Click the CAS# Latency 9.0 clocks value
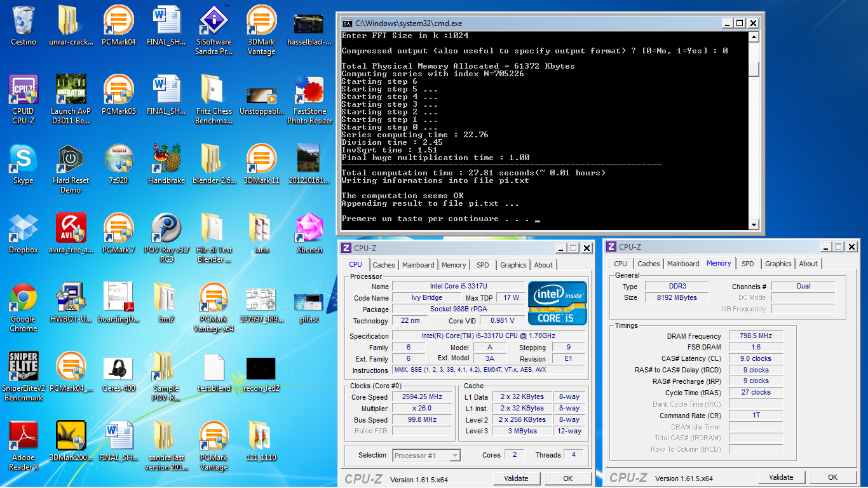The height and width of the screenshot is (488, 868). point(756,358)
